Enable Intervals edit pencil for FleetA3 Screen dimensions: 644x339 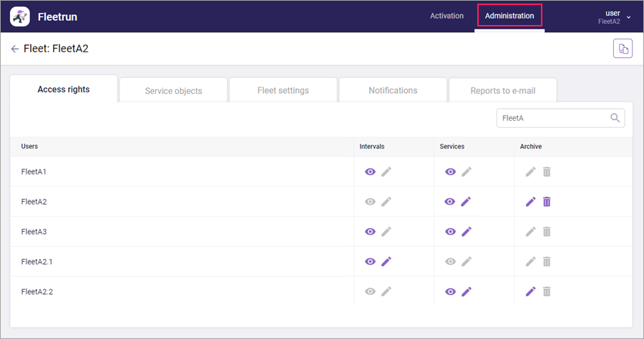point(386,232)
